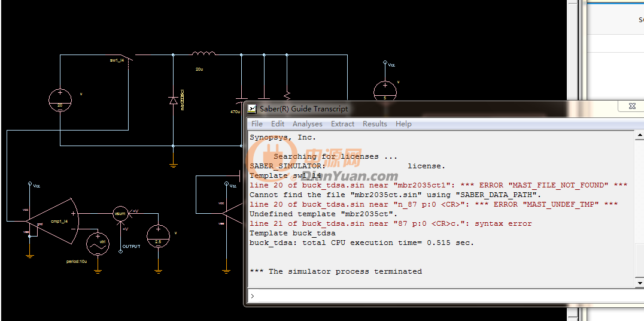
Task: Select ground symbol below vtri source
Action: coord(98,271)
